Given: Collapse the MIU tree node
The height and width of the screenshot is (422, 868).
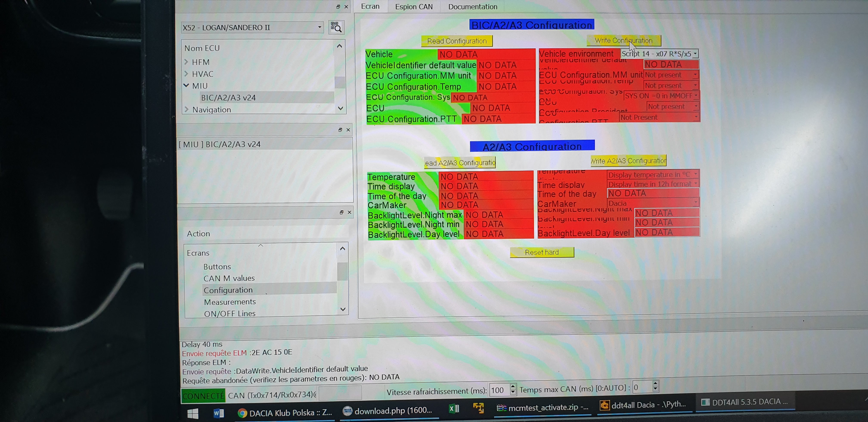Looking at the screenshot, I should pos(186,86).
